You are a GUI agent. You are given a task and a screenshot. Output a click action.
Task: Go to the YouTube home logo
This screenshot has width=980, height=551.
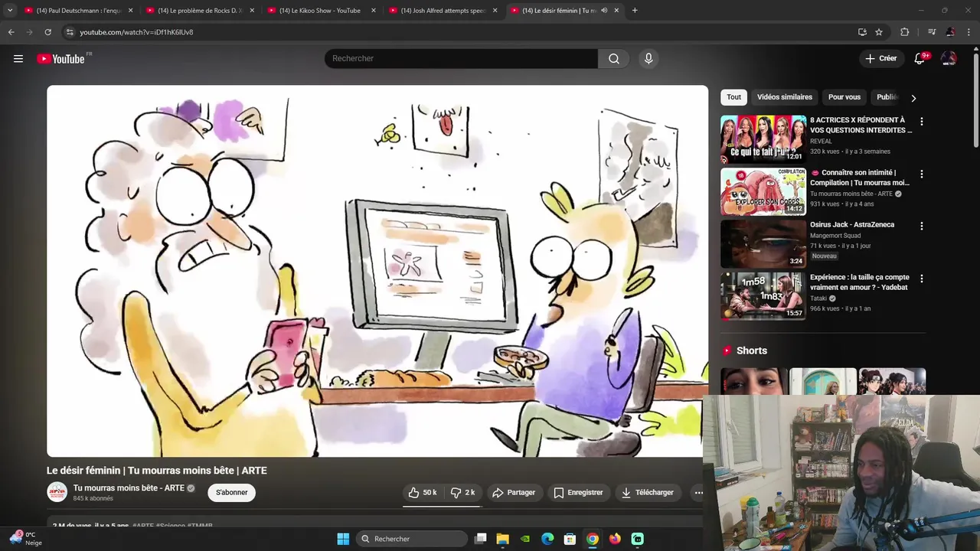(x=61, y=59)
